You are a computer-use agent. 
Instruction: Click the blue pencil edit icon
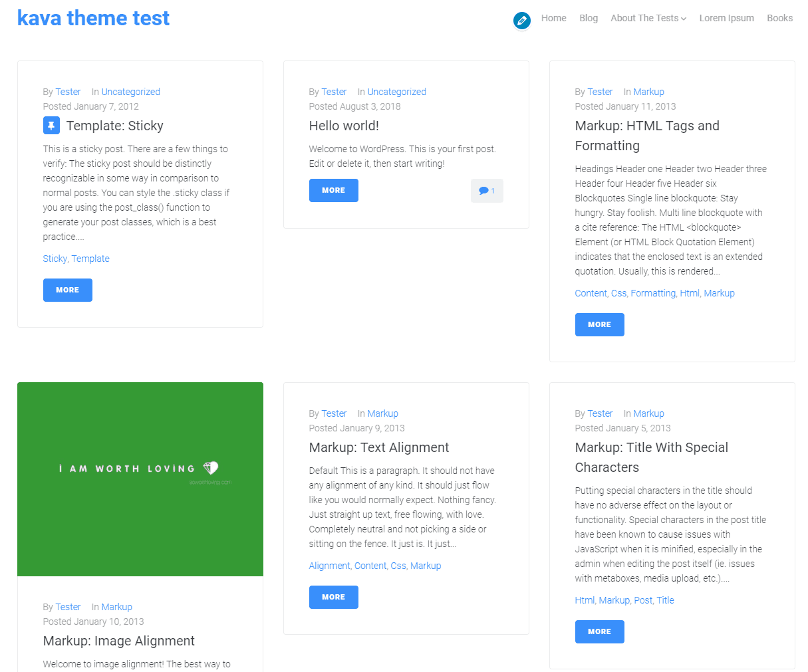[x=522, y=21]
